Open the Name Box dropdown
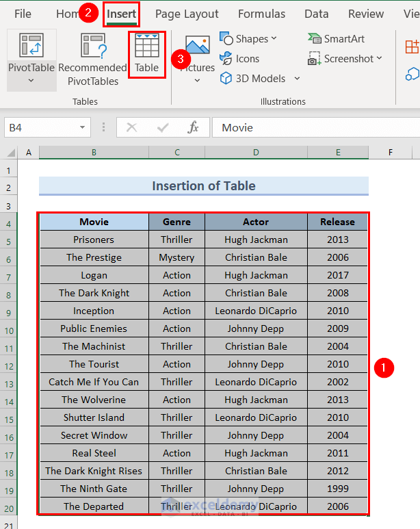Image resolution: width=420 pixels, height=529 pixels. pyautogui.click(x=82, y=127)
